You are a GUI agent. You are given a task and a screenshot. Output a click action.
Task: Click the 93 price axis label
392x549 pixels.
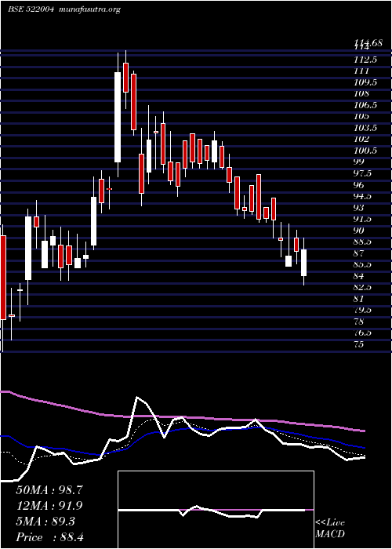click(x=359, y=208)
